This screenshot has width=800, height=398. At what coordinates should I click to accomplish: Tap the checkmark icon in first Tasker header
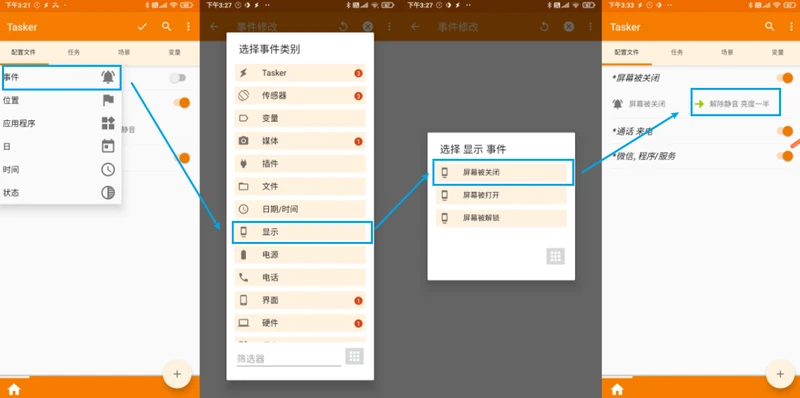click(x=142, y=27)
